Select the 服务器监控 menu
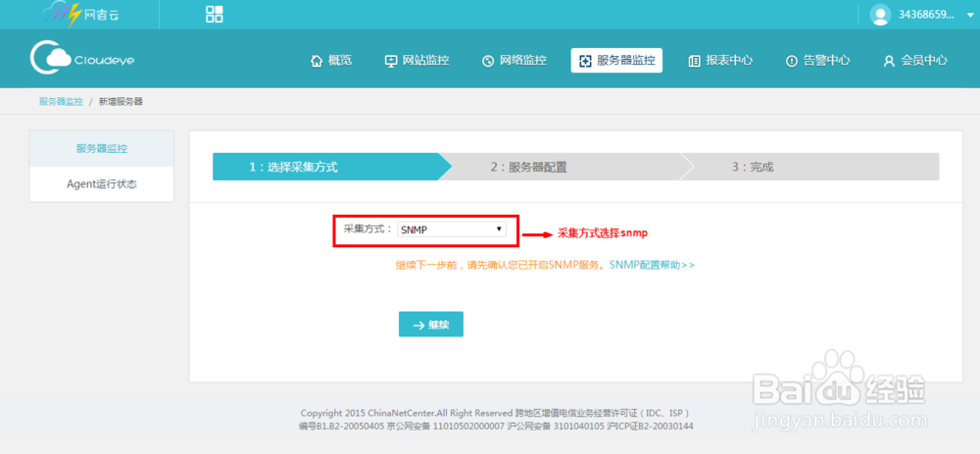This screenshot has width=980, height=454. [616, 61]
